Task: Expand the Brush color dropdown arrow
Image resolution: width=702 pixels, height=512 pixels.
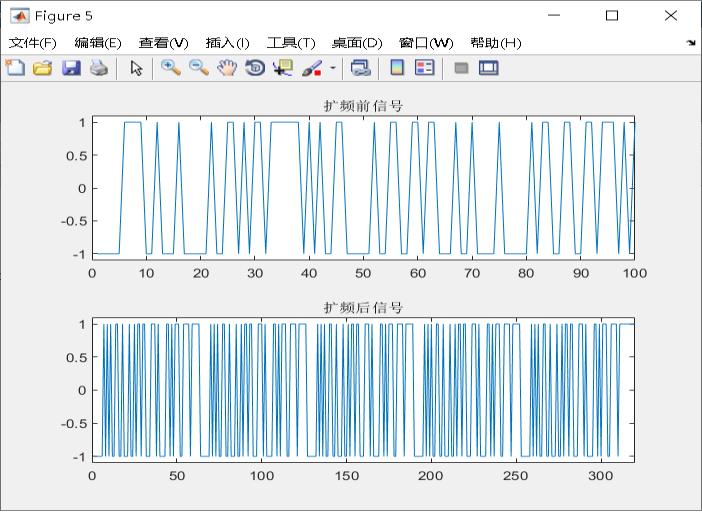Action: (333, 68)
